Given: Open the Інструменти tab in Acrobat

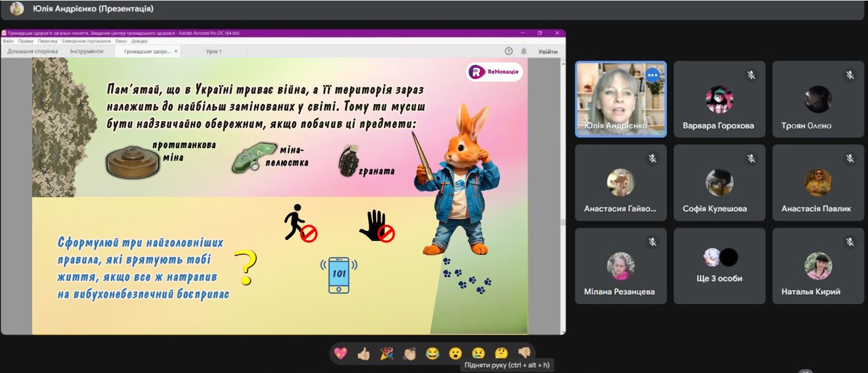Looking at the screenshot, I should coord(87,52).
